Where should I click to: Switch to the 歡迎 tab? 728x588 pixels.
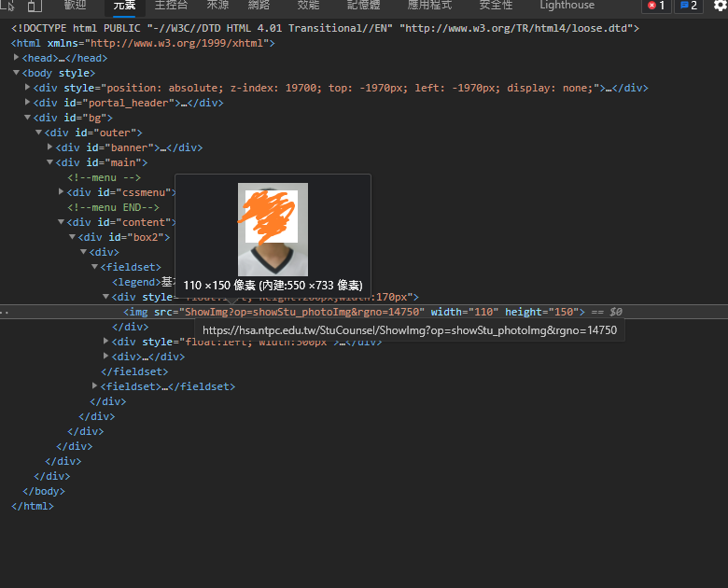tap(75, 5)
